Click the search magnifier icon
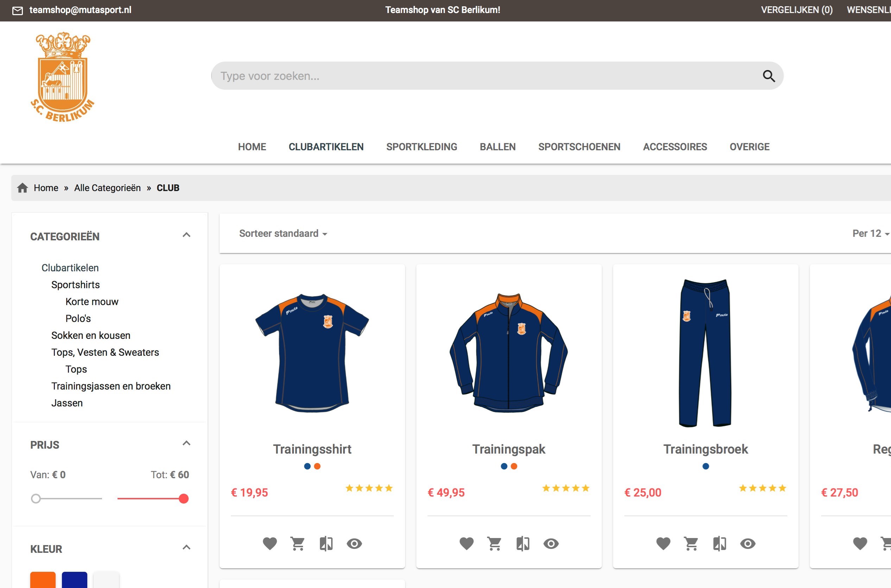Screen dimensions: 891x588 pos(769,76)
